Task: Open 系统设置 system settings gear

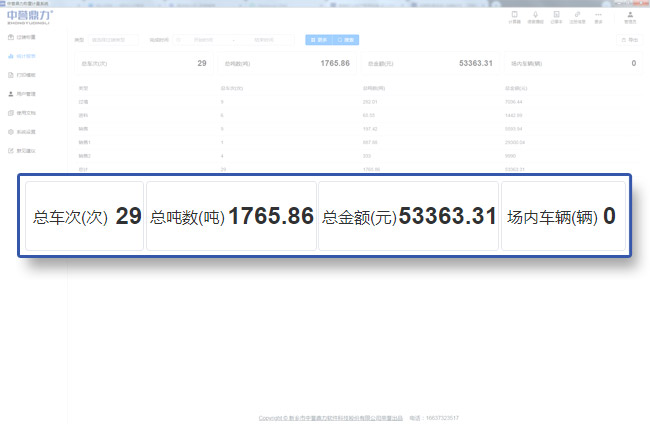Action: [x=27, y=131]
